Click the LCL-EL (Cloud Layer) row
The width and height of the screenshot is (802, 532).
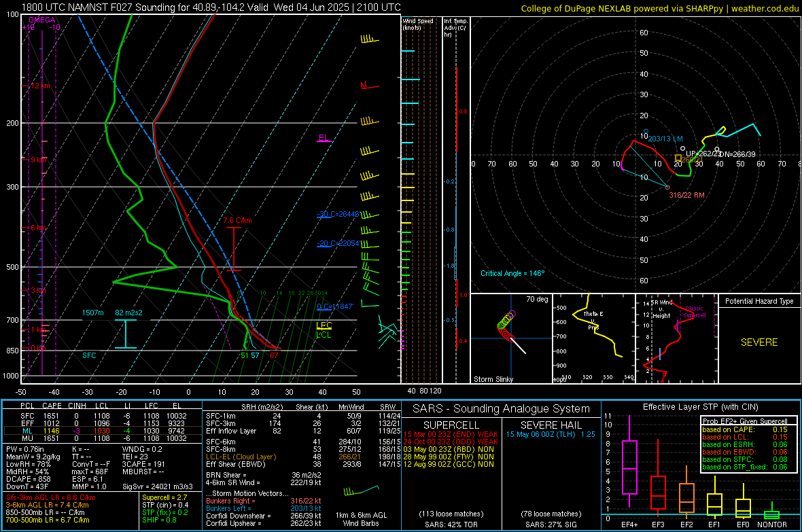pos(303,457)
